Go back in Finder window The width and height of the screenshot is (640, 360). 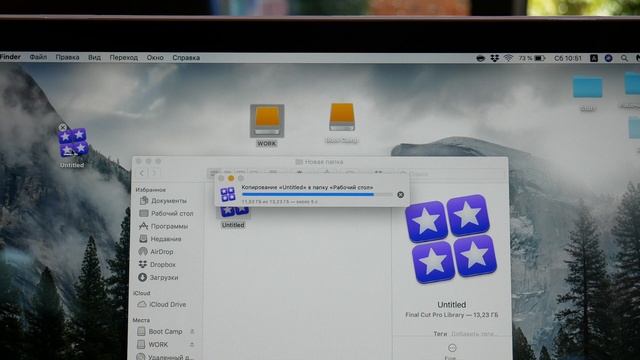click(142, 173)
